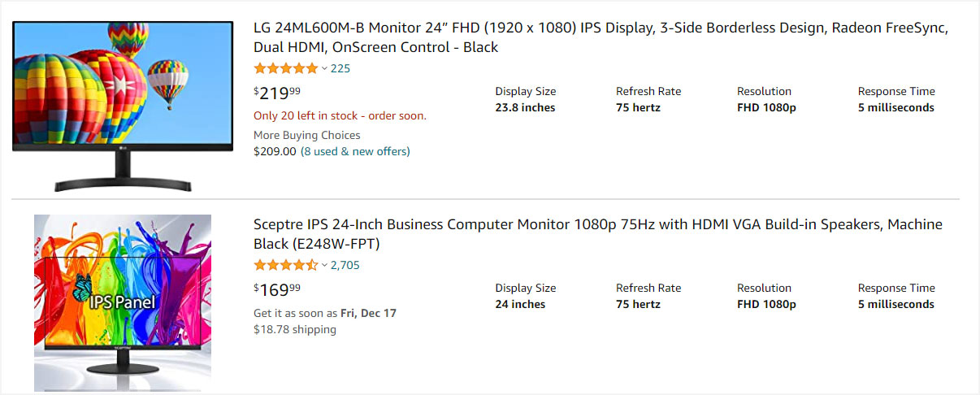Click the Sceptre Response Time 5 milliseconds spec
This screenshot has width=980, height=395.
pyautogui.click(x=896, y=296)
